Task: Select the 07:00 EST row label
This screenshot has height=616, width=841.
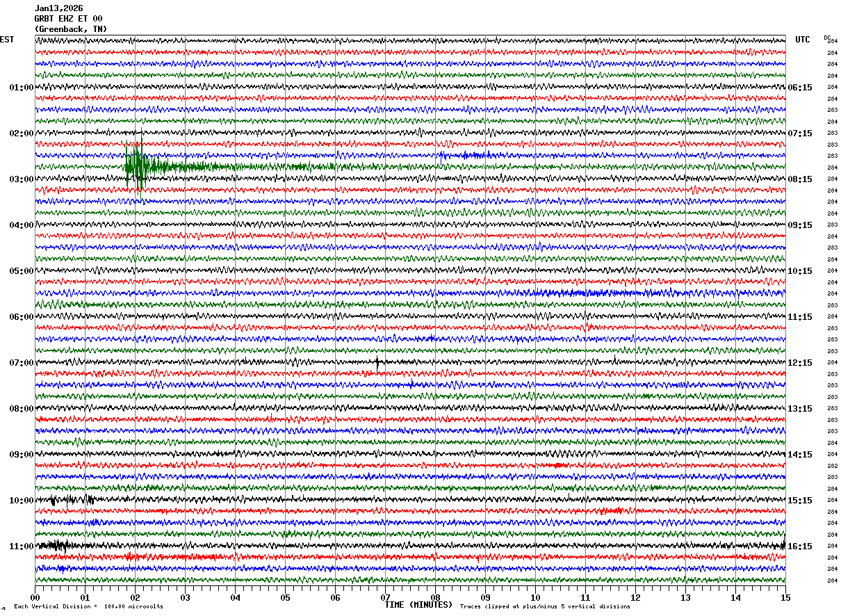Action: (21, 363)
